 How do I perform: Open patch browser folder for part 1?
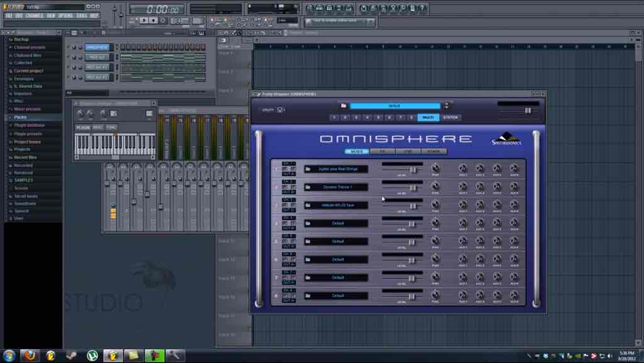click(308, 169)
